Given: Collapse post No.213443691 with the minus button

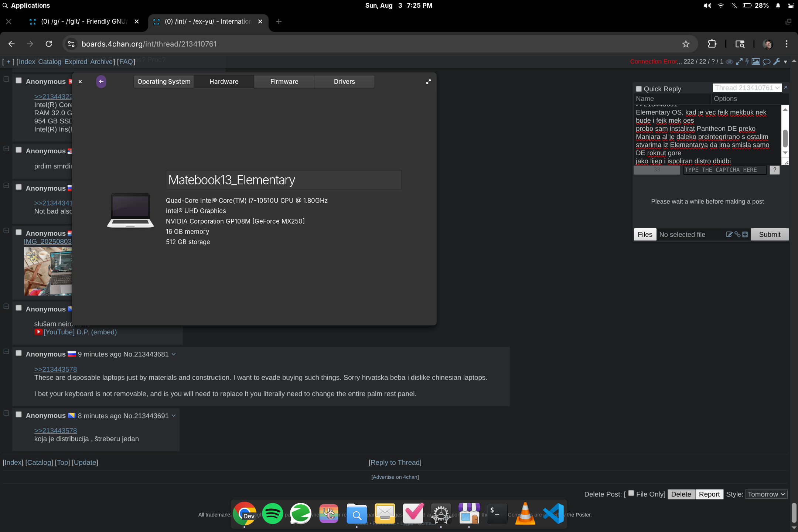Looking at the screenshot, I should 6,413.
